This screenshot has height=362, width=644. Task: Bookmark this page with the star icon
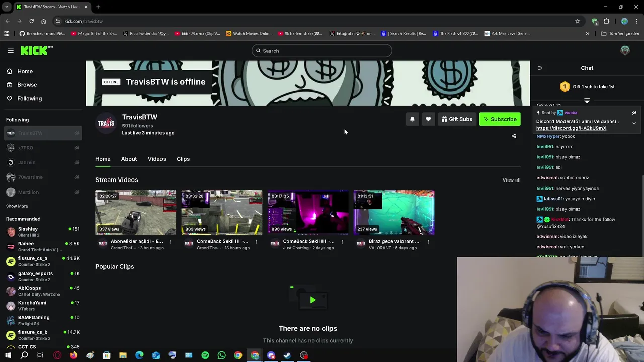coord(578,21)
